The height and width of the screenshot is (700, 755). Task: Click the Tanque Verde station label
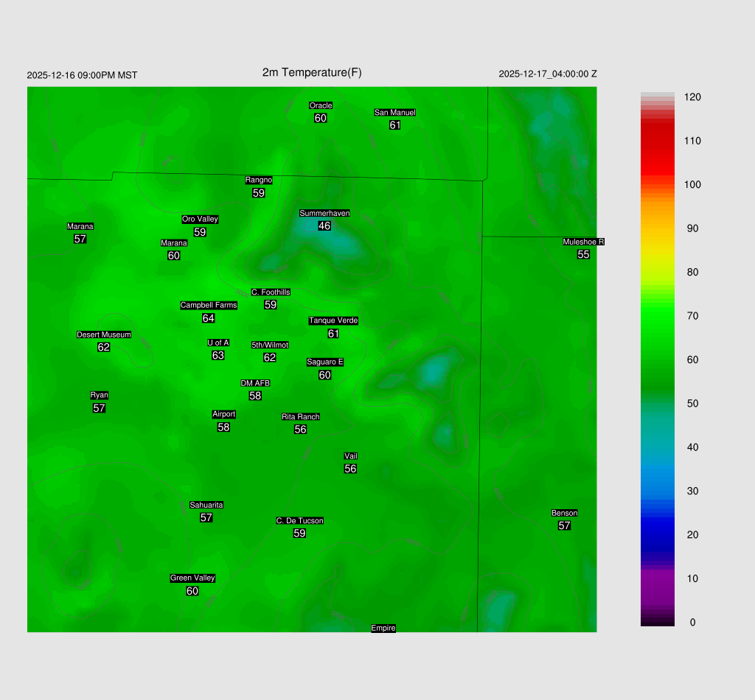[x=333, y=321]
